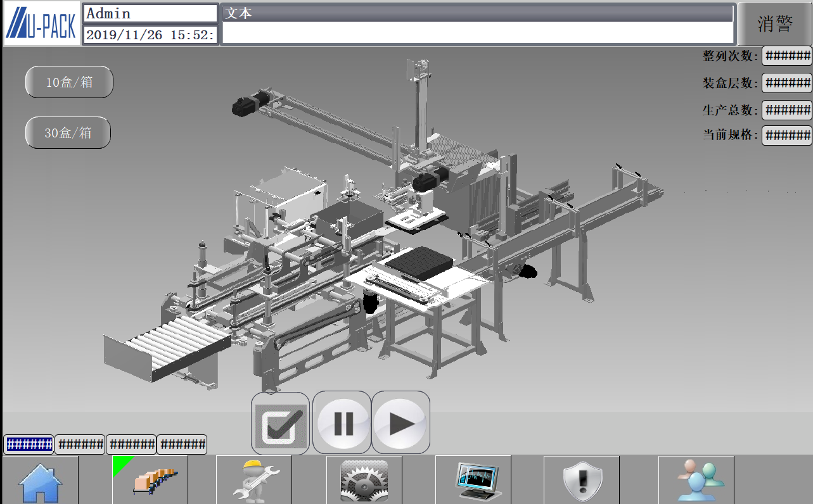Click the U-PACK logo

(x=41, y=23)
